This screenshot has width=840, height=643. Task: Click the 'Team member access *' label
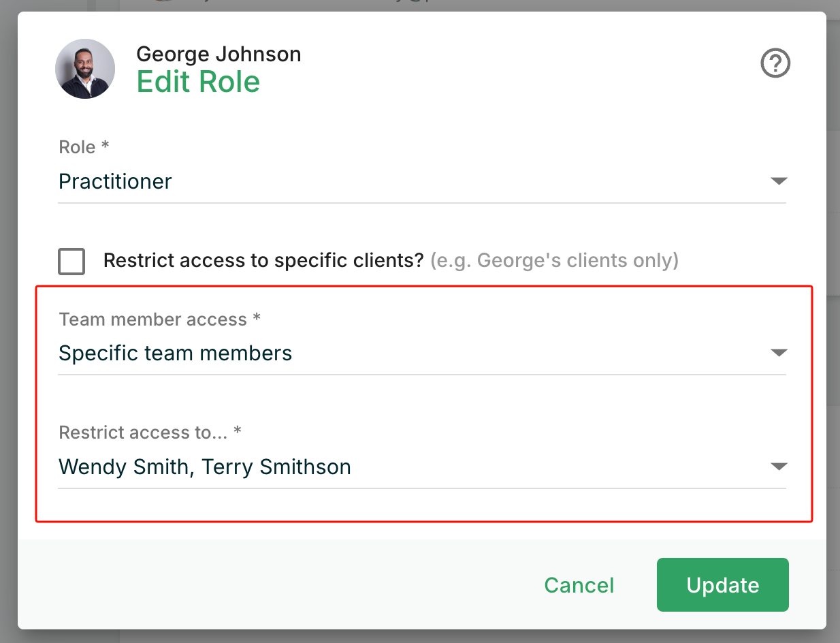[160, 319]
